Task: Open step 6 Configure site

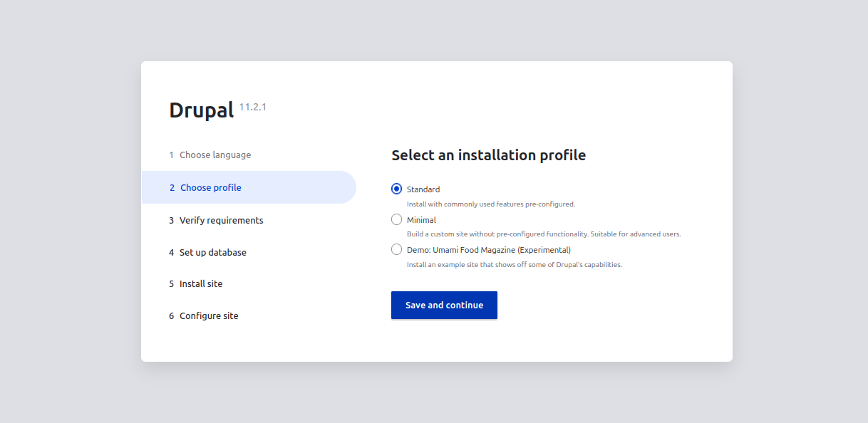Action: coord(204,315)
